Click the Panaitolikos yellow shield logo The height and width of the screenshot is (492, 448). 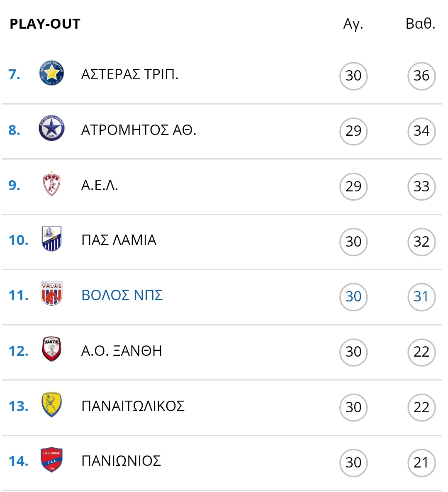pyautogui.click(x=51, y=404)
